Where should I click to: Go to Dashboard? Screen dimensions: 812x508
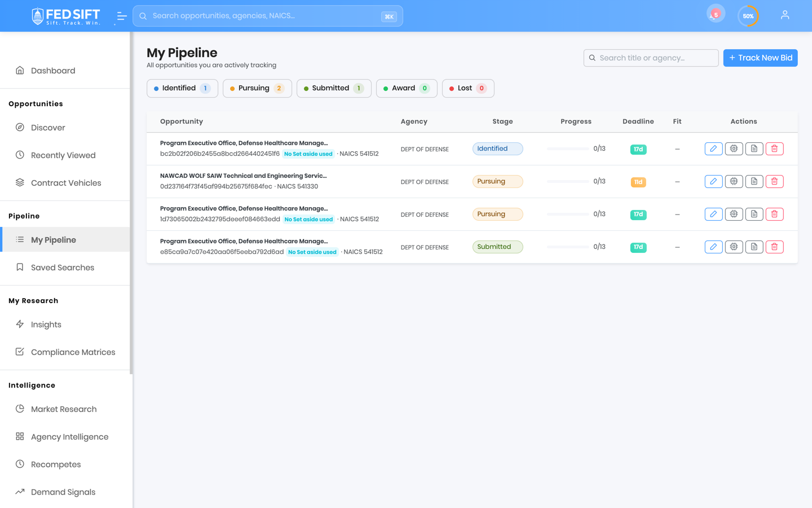[65, 71]
